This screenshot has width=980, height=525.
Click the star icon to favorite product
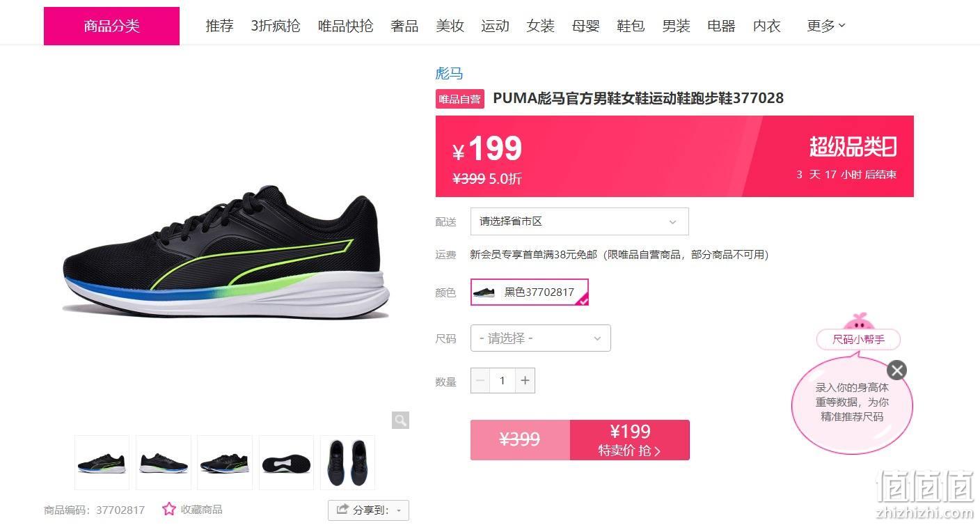pyautogui.click(x=169, y=509)
